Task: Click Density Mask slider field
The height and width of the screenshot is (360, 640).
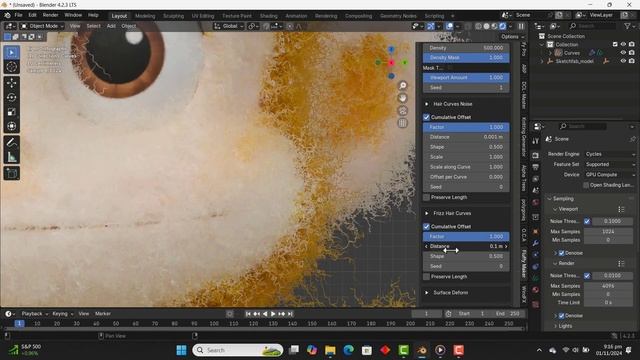Action: click(466, 58)
